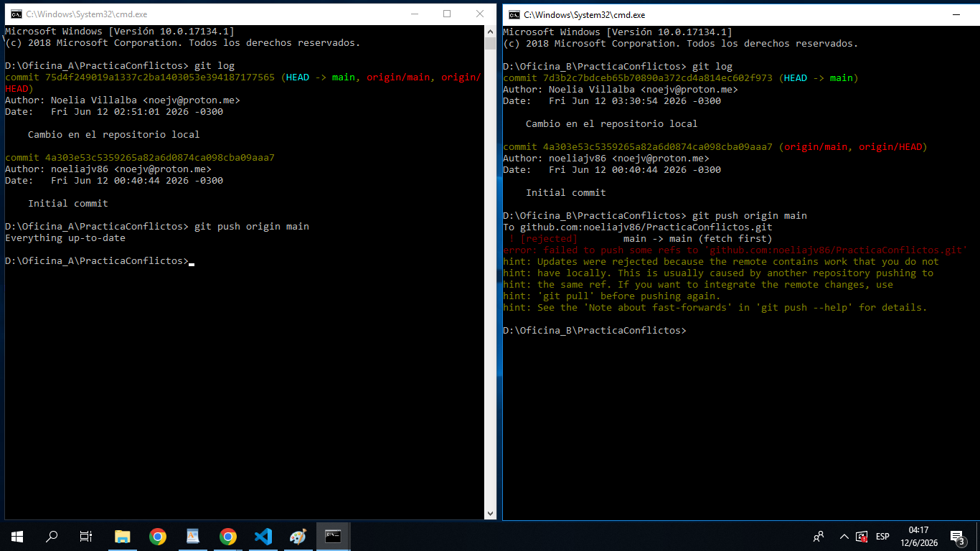Image resolution: width=980 pixels, height=551 pixels.
Task: Click the 'git push origin main' command in Oficina_A
Action: click(252, 227)
